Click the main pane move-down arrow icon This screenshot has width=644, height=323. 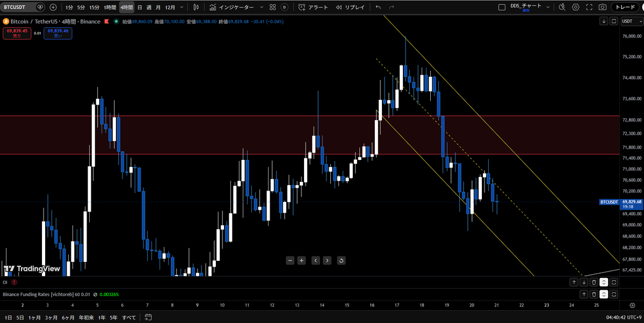pyautogui.click(x=604, y=21)
